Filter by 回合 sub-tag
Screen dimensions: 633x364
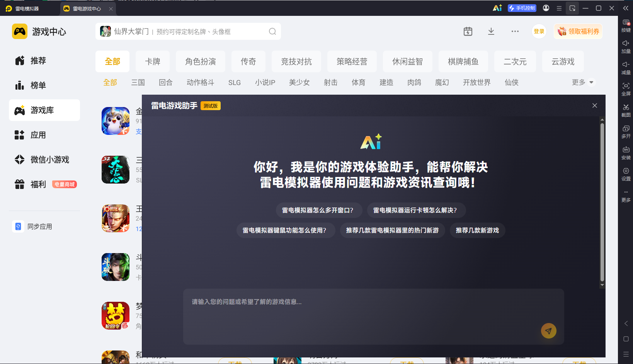click(166, 82)
